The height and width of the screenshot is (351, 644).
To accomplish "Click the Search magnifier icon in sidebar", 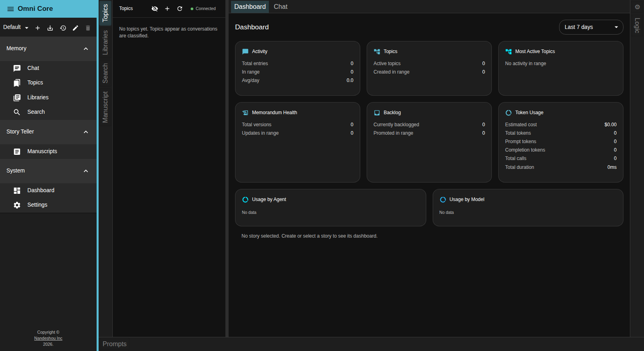I will 17,112.
